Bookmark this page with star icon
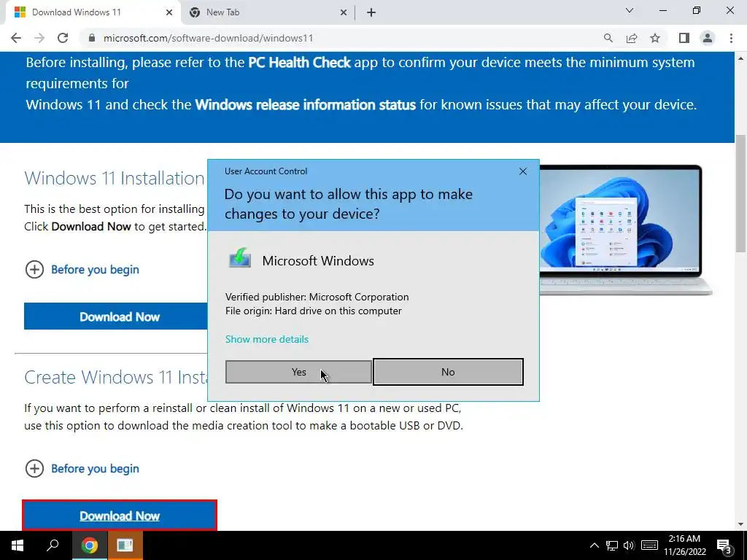This screenshot has width=747, height=560. click(655, 38)
